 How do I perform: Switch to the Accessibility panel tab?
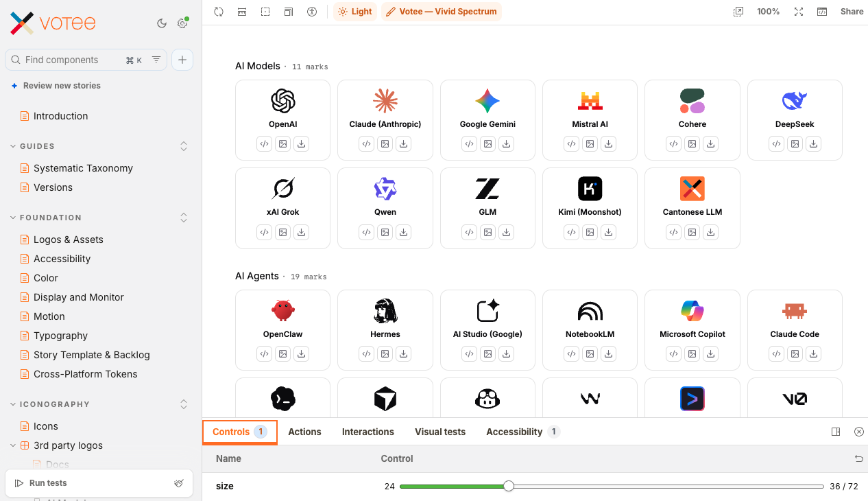pyautogui.click(x=522, y=432)
